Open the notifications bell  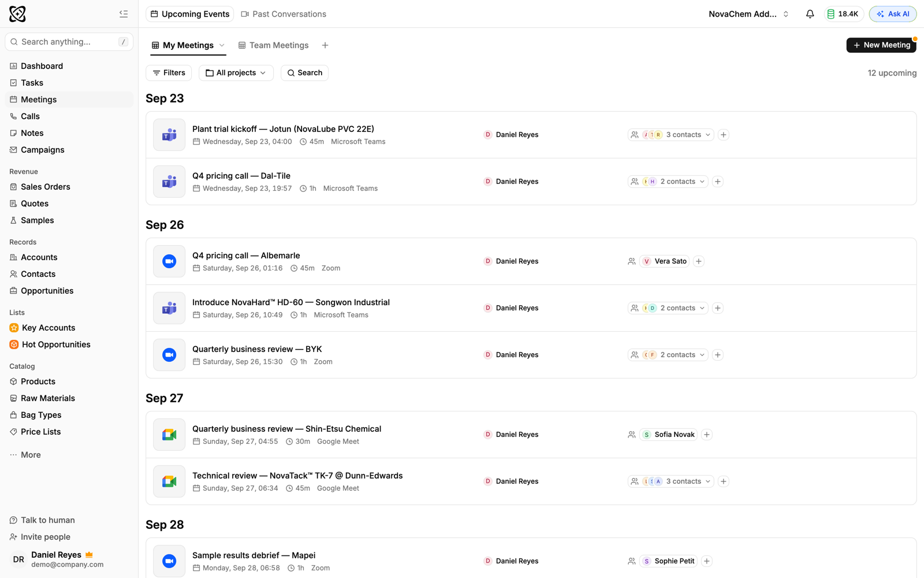click(x=810, y=14)
